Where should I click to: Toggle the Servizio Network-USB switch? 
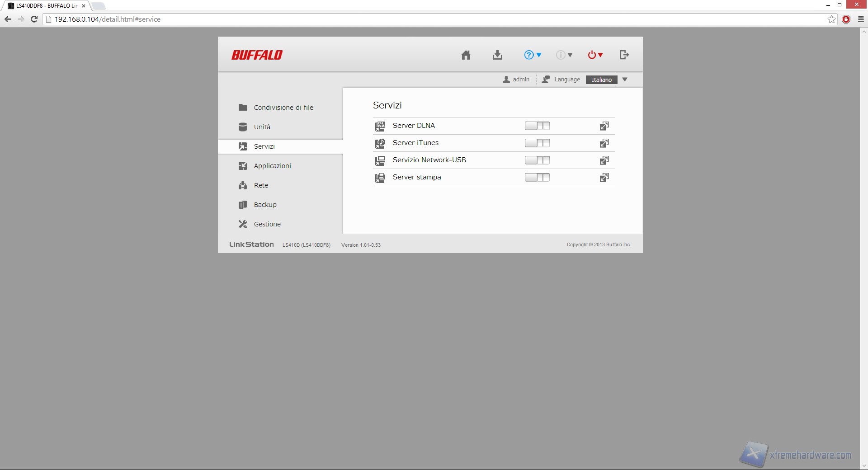pyautogui.click(x=537, y=160)
